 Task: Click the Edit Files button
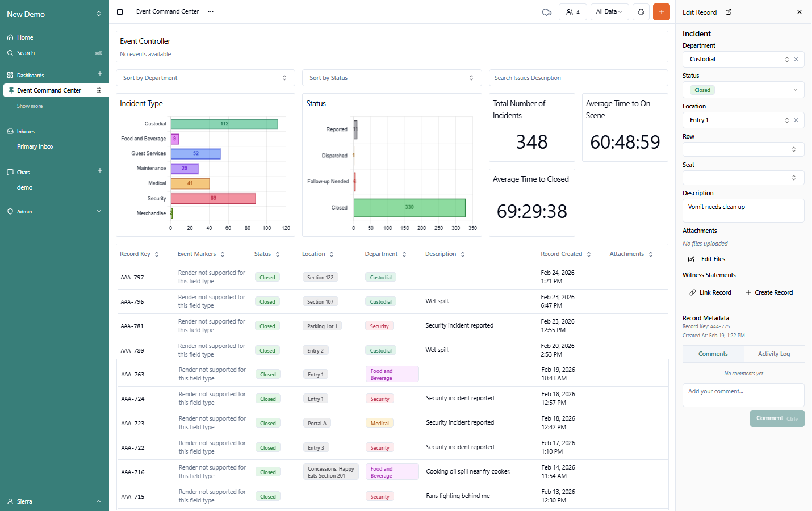click(x=707, y=259)
